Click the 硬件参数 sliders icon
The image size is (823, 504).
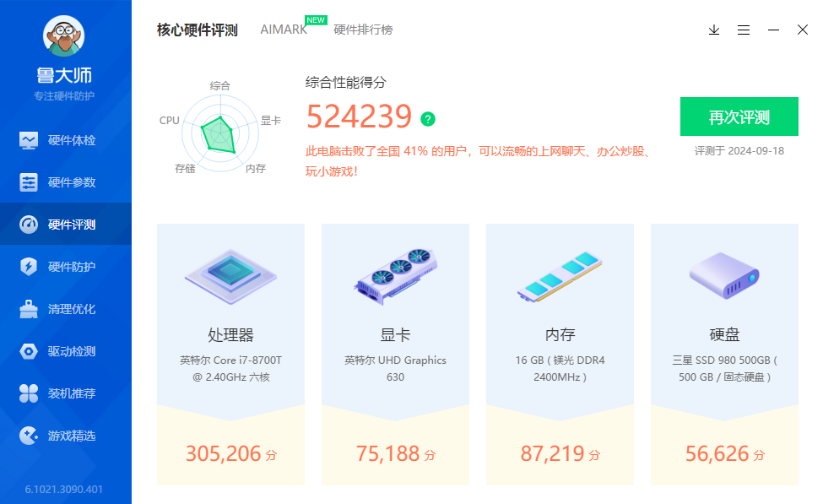(29, 182)
